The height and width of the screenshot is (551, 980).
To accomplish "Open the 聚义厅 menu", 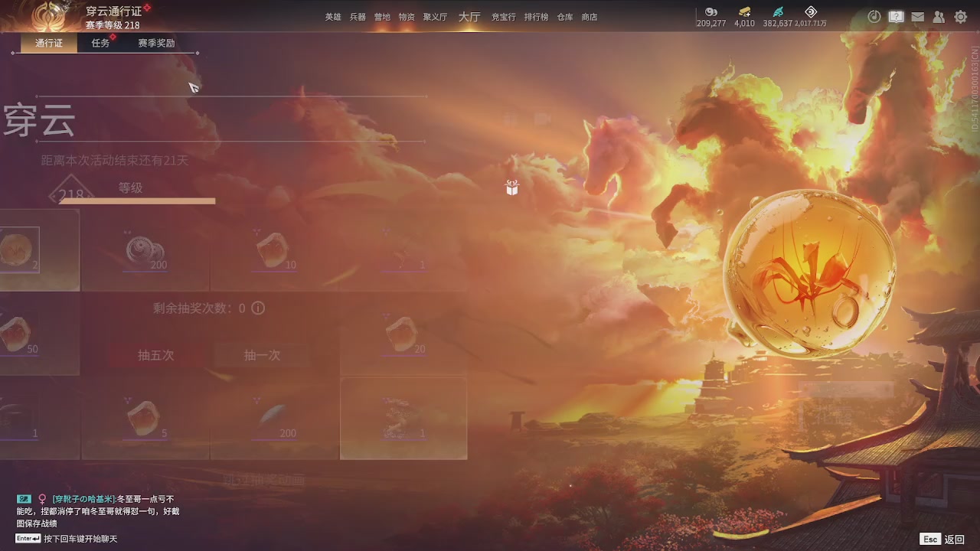I will click(435, 17).
